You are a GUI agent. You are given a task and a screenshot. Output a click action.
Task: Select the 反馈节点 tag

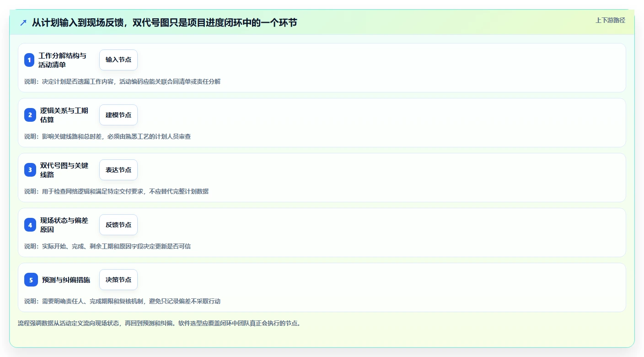pyautogui.click(x=118, y=225)
